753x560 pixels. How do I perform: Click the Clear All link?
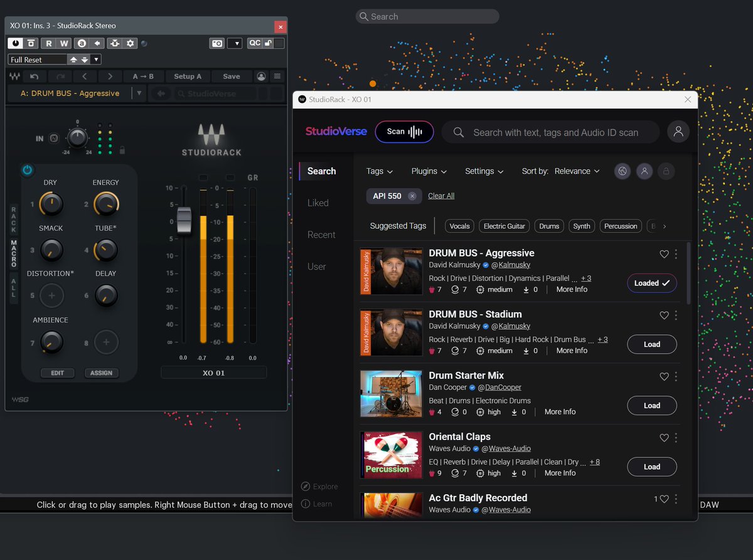click(x=441, y=196)
